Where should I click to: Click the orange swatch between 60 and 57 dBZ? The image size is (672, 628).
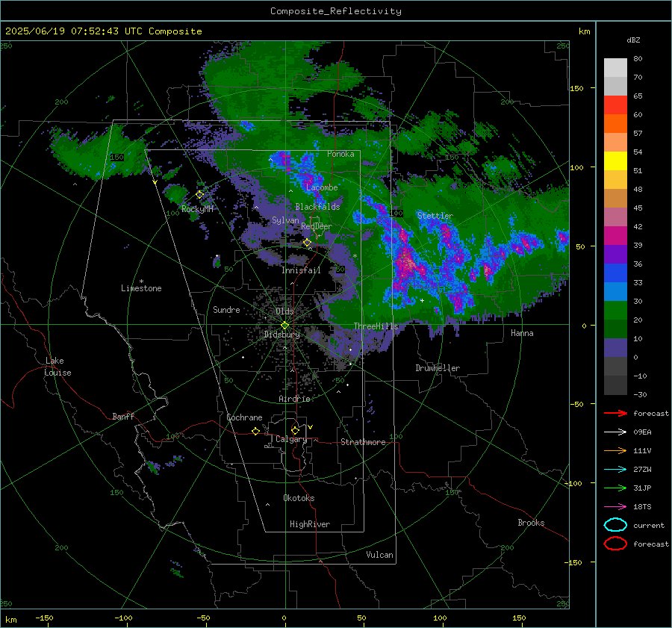(x=615, y=124)
